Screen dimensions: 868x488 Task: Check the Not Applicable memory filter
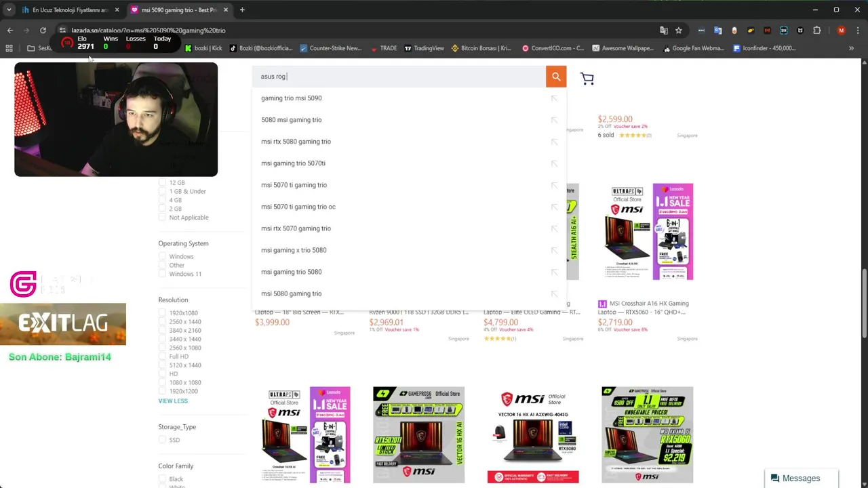coord(162,218)
